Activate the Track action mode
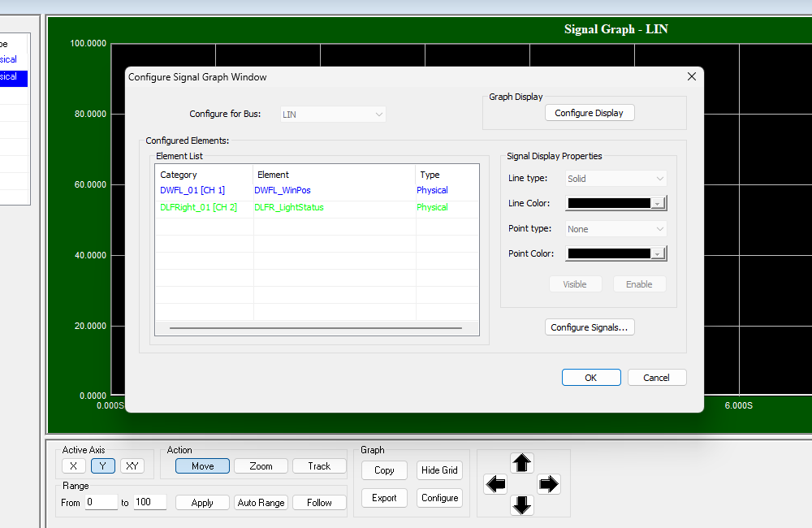The height and width of the screenshot is (528, 812). 319,465
